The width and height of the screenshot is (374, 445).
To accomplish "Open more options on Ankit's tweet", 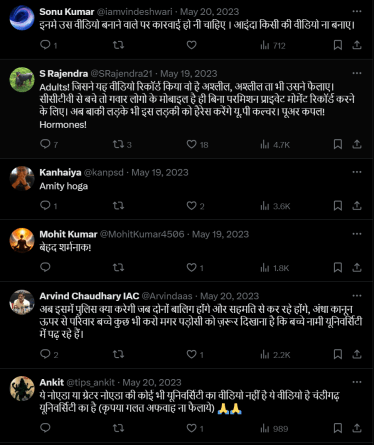I will (357, 382).
